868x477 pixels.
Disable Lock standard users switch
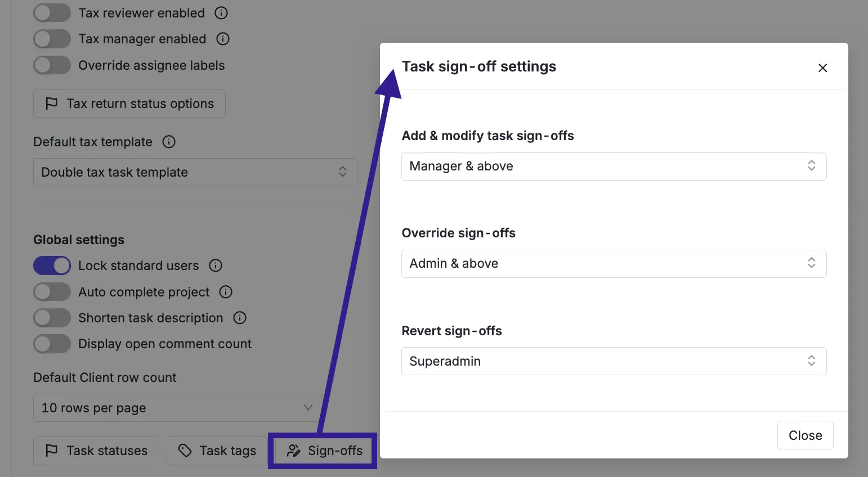[52, 265]
